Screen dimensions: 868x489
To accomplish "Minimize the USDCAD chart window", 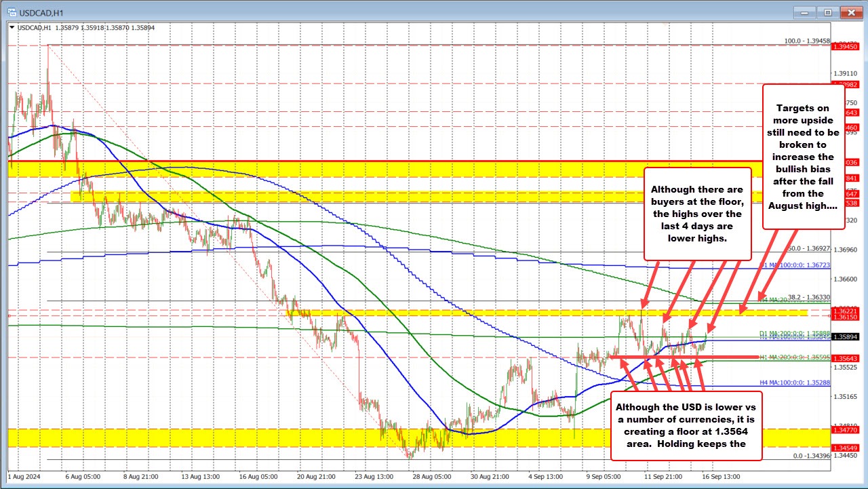I will pos(804,12).
